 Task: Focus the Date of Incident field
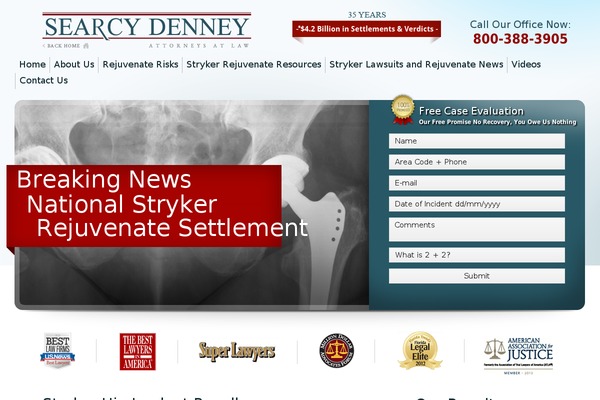[x=477, y=204]
